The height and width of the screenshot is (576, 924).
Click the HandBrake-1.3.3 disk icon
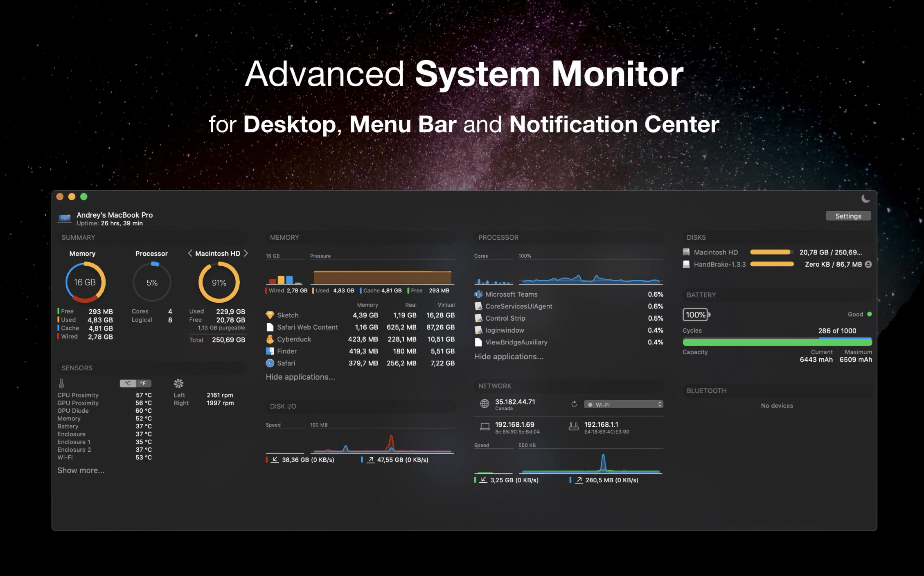686,264
